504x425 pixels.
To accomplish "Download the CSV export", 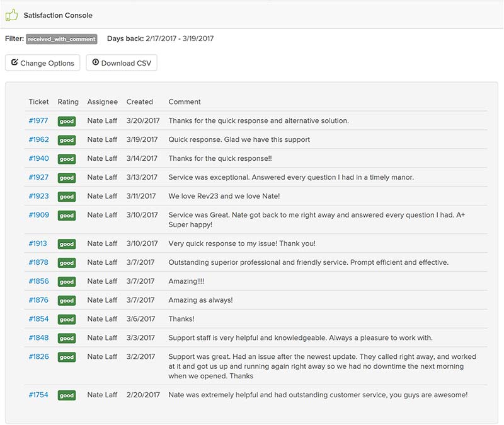I will [122, 62].
